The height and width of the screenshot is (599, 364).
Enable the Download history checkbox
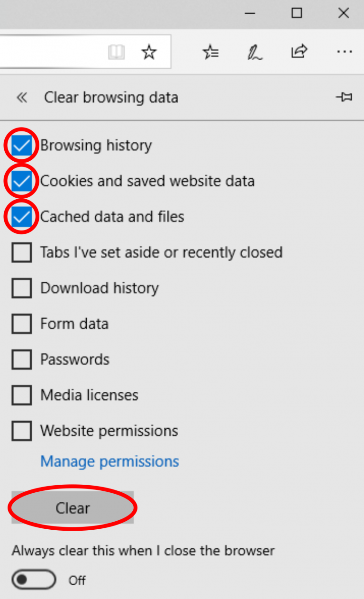pos(21,288)
